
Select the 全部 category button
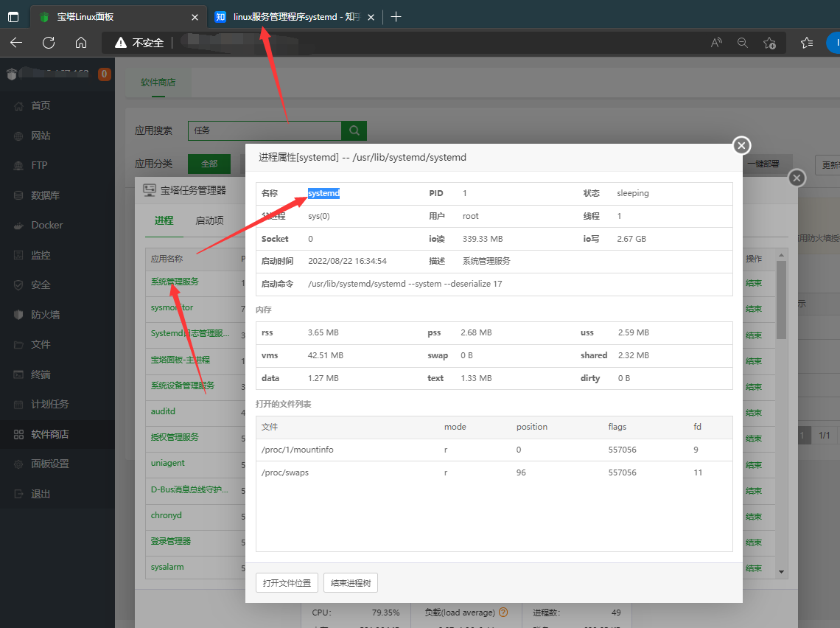click(x=209, y=164)
